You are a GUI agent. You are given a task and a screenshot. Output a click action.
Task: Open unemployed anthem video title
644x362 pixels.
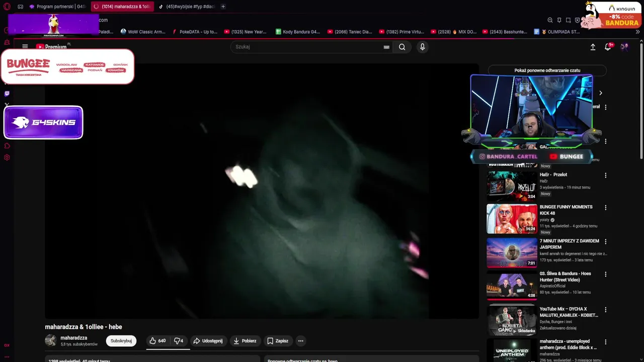(568, 344)
